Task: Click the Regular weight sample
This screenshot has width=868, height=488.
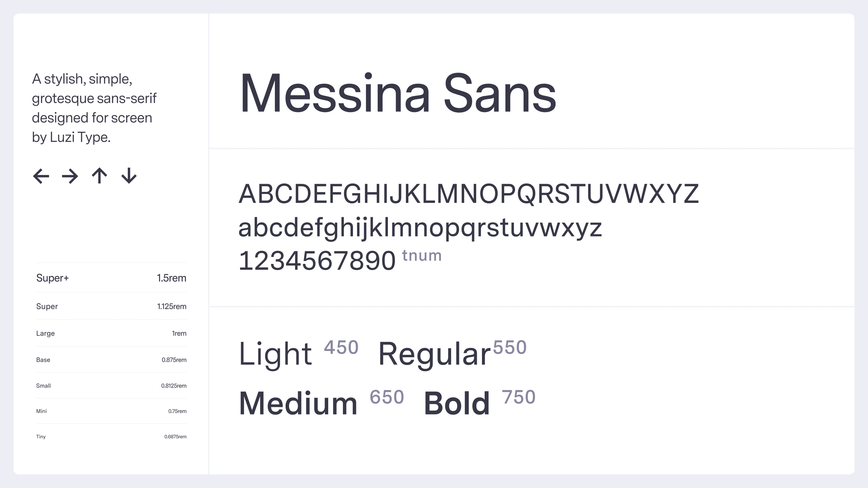Action: (434, 354)
